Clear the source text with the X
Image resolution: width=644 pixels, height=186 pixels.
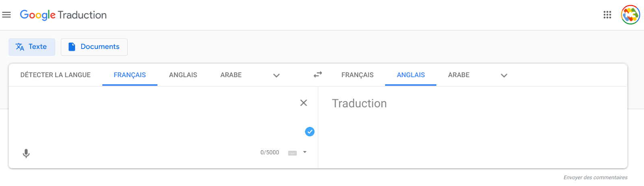(x=304, y=103)
